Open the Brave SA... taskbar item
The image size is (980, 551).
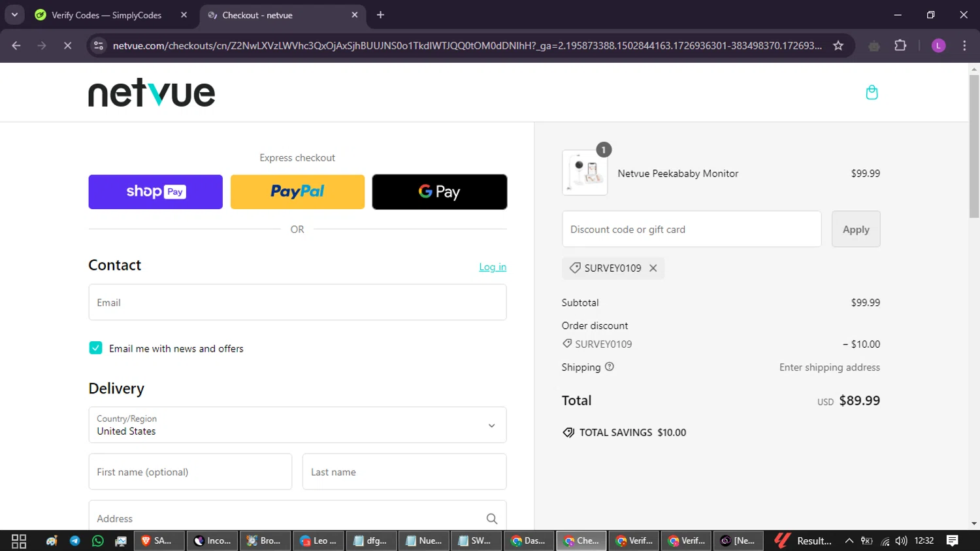[x=159, y=541]
